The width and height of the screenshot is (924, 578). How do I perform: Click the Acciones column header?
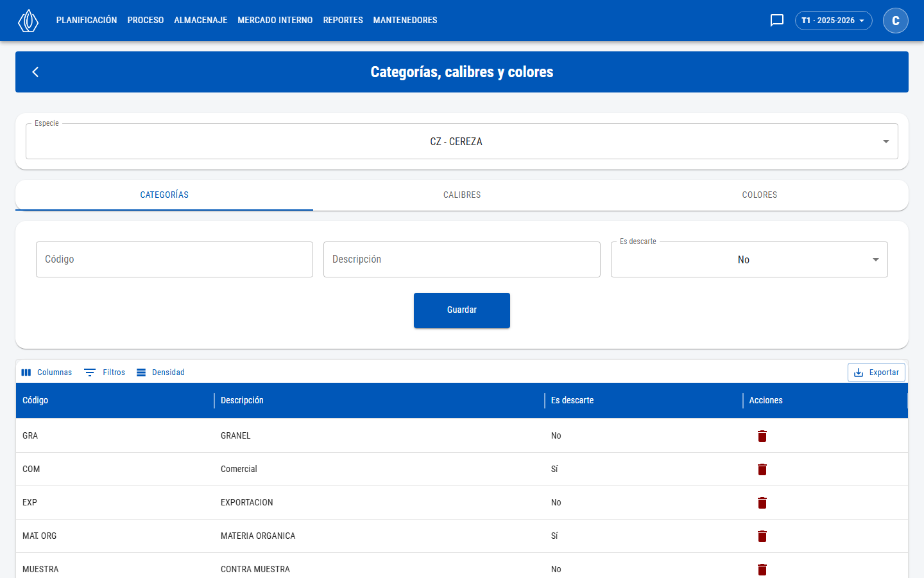825,400
